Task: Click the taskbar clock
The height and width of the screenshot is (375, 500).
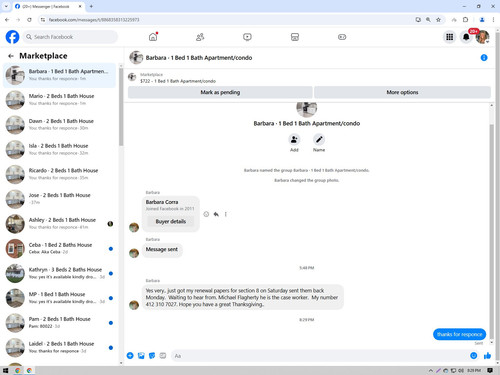Action: [474, 370]
